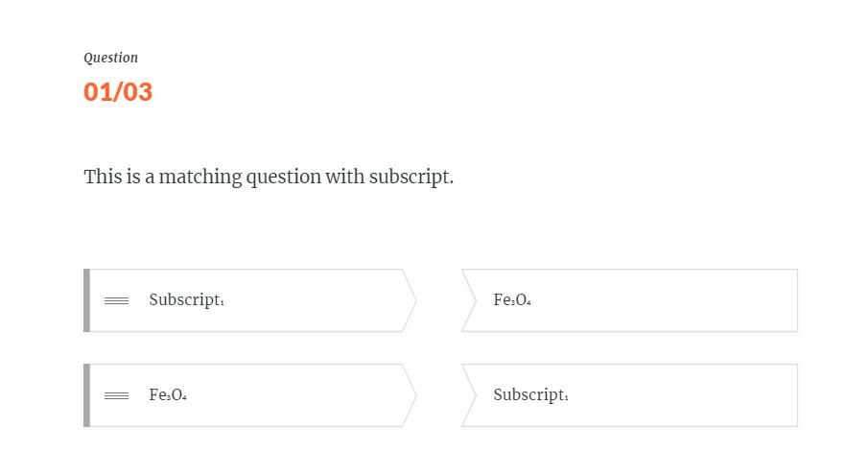This screenshot has width=868, height=475.
Task: Click the Fe₃O₄ drop target text
Action: tap(512, 300)
